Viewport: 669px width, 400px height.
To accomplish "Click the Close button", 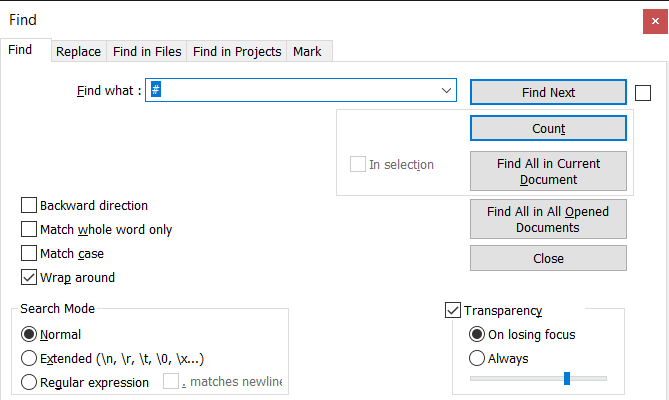I will (548, 258).
